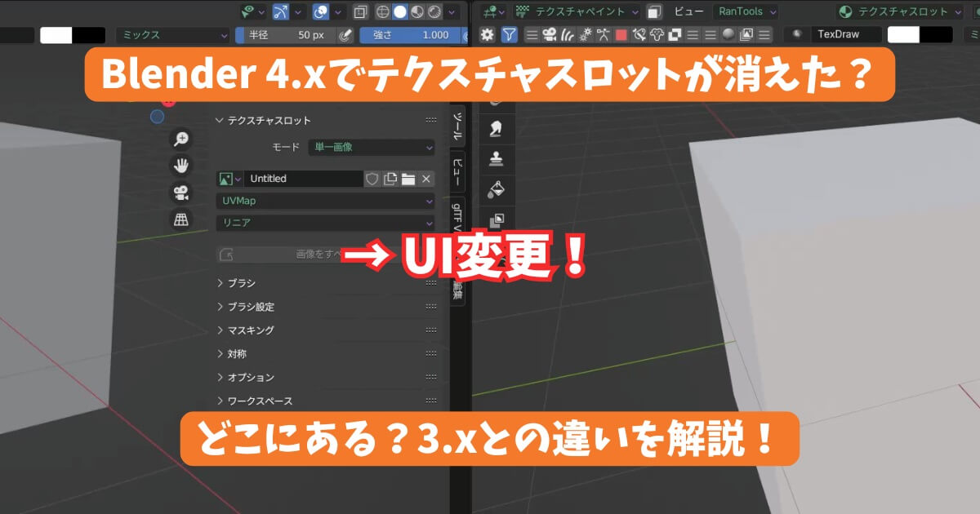Click the radius pen pressure icon
Screen dimensions: 980x514
[x=345, y=35]
